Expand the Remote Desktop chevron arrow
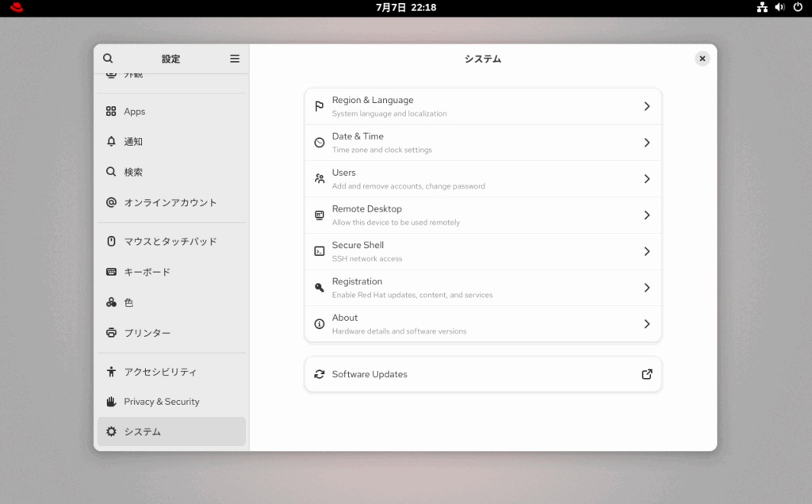Screen dimensions: 812x504 coord(646,215)
